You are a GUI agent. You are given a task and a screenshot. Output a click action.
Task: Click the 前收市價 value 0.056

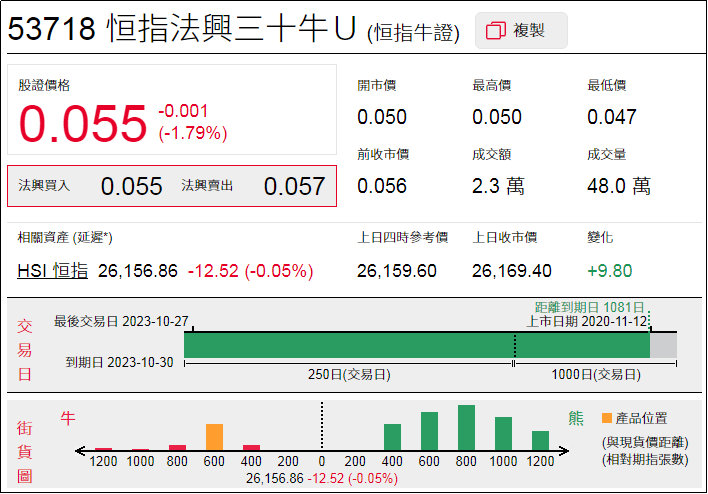[x=382, y=186]
